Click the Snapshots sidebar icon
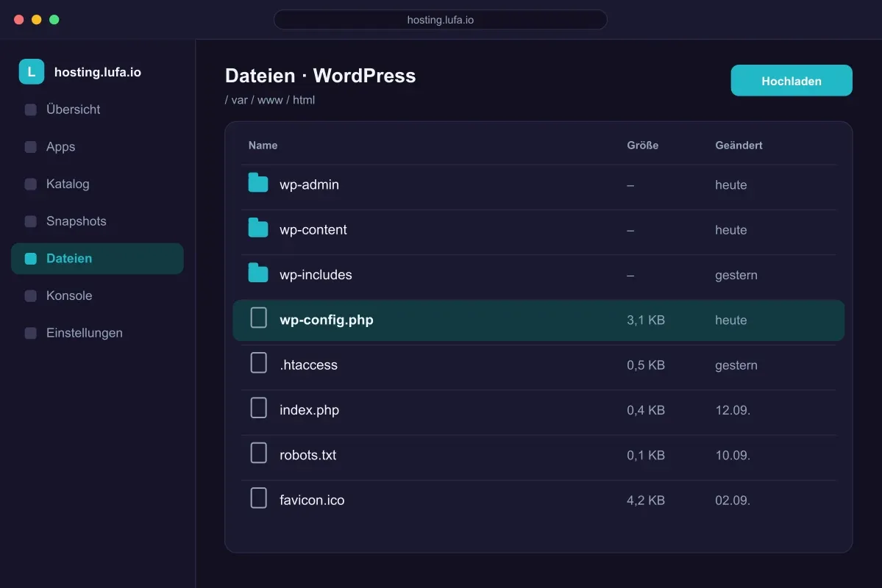 pyautogui.click(x=31, y=221)
